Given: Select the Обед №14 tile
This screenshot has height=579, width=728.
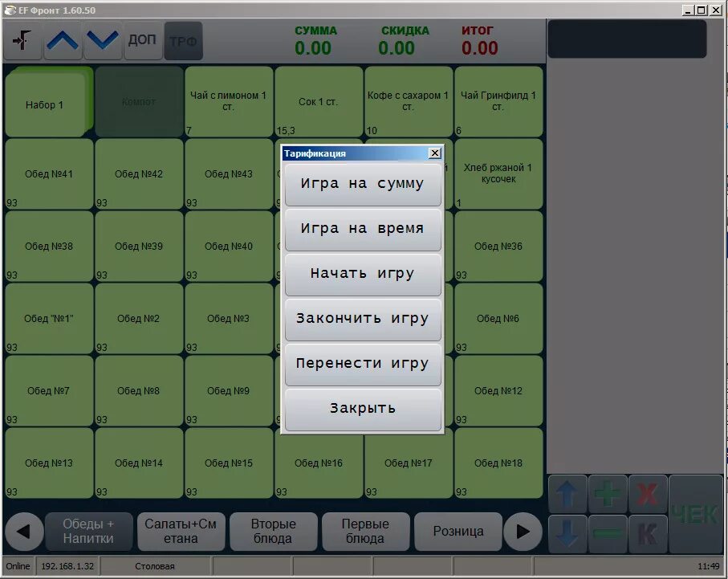Looking at the screenshot, I should [x=139, y=463].
